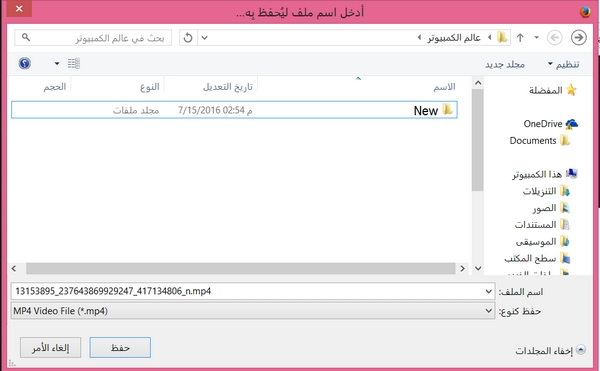
Task: Click the favorites star icon
Action: [571, 90]
